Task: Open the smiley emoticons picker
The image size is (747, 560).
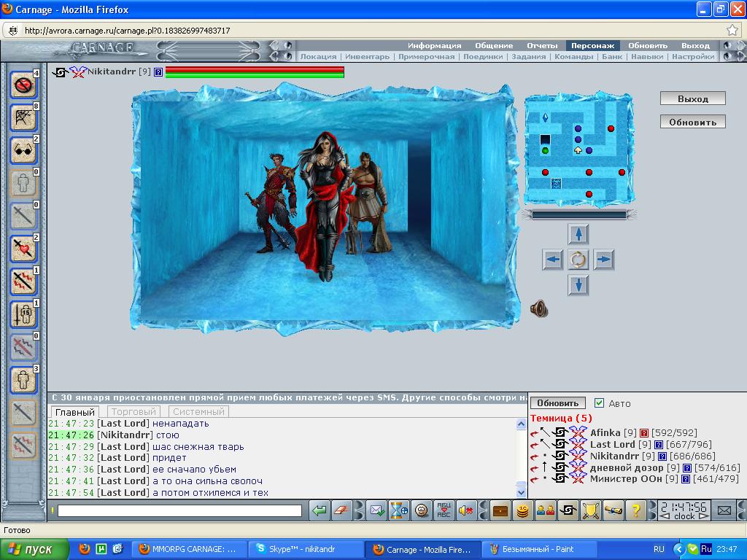Action: [x=421, y=511]
